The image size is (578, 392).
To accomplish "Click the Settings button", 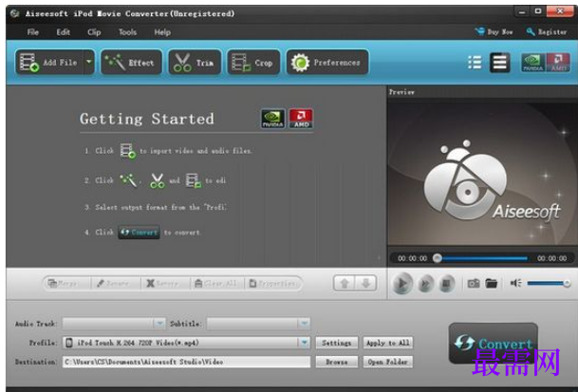I will [337, 343].
